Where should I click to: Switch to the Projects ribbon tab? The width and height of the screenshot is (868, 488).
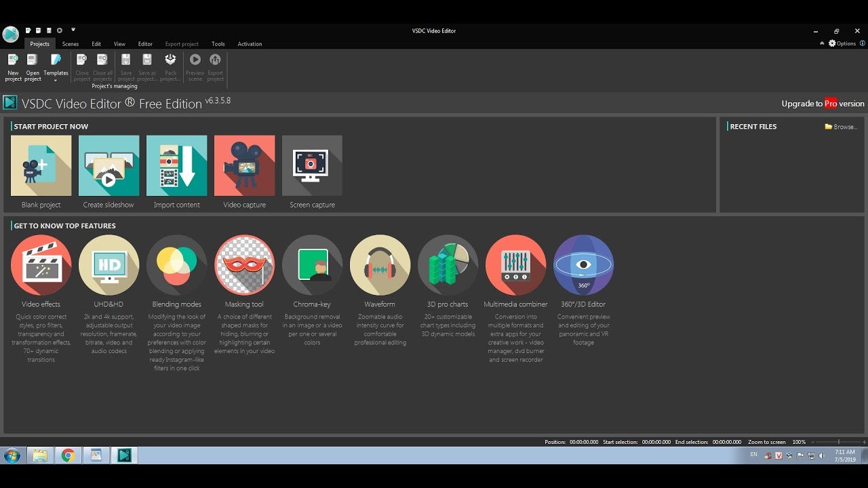pos(39,44)
